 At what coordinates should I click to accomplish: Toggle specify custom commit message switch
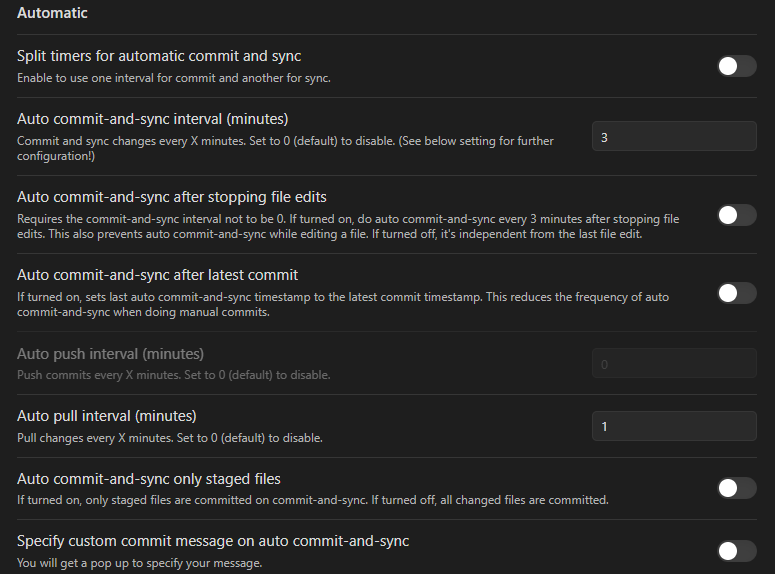coord(736,550)
